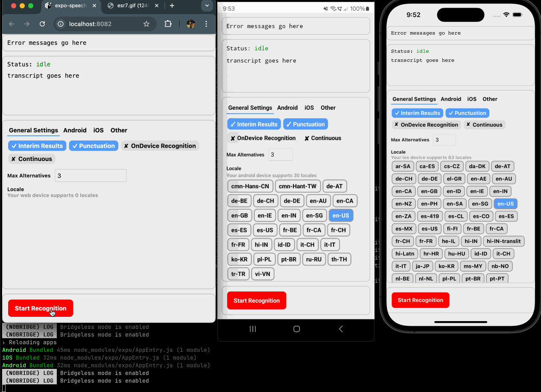Switch to the Android settings tab
The height and width of the screenshot is (392, 541).
pos(75,130)
